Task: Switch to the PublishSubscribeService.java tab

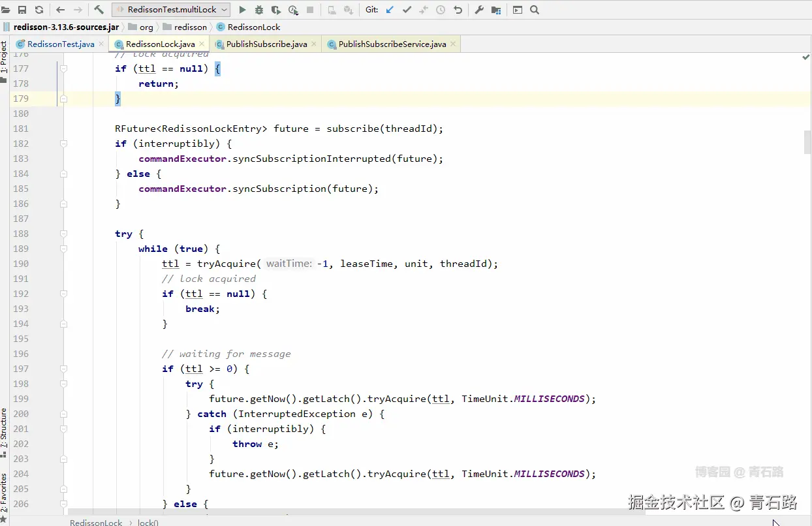Action: [x=392, y=44]
